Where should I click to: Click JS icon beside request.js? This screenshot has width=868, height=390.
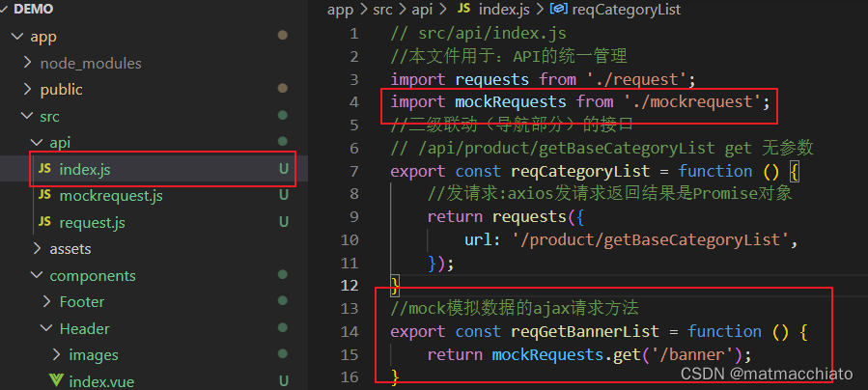point(44,222)
